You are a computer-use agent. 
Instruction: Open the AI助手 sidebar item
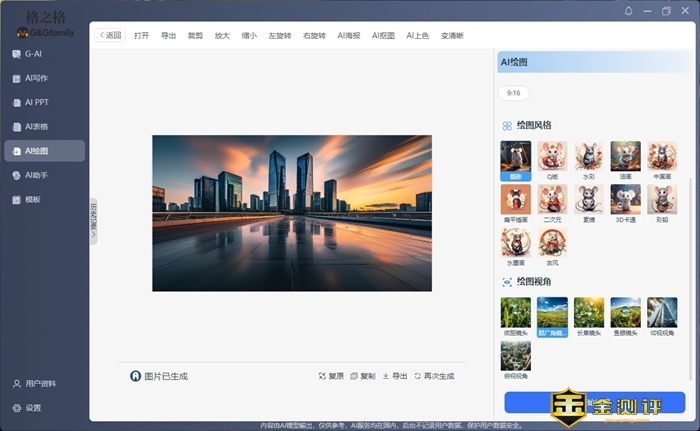[36, 175]
